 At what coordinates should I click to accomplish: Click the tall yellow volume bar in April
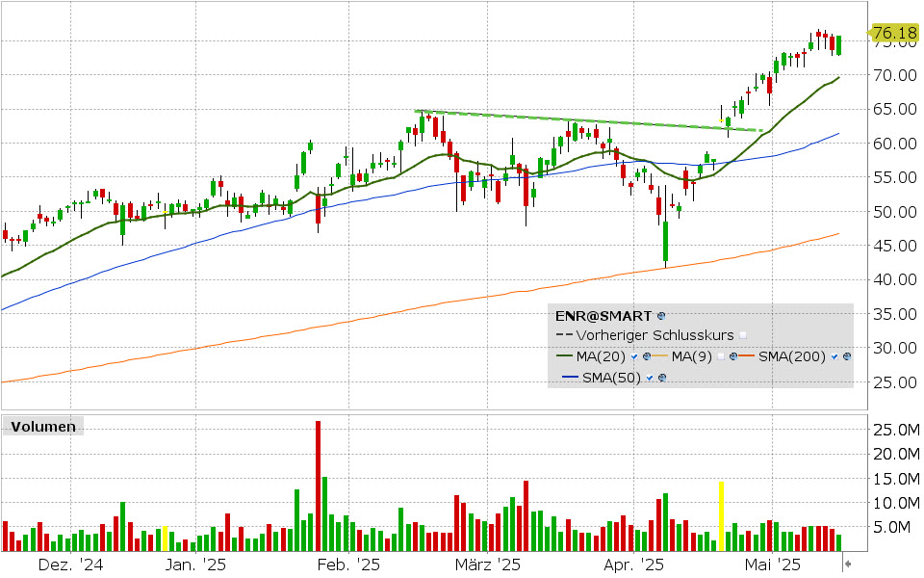click(x=721, y=516)
